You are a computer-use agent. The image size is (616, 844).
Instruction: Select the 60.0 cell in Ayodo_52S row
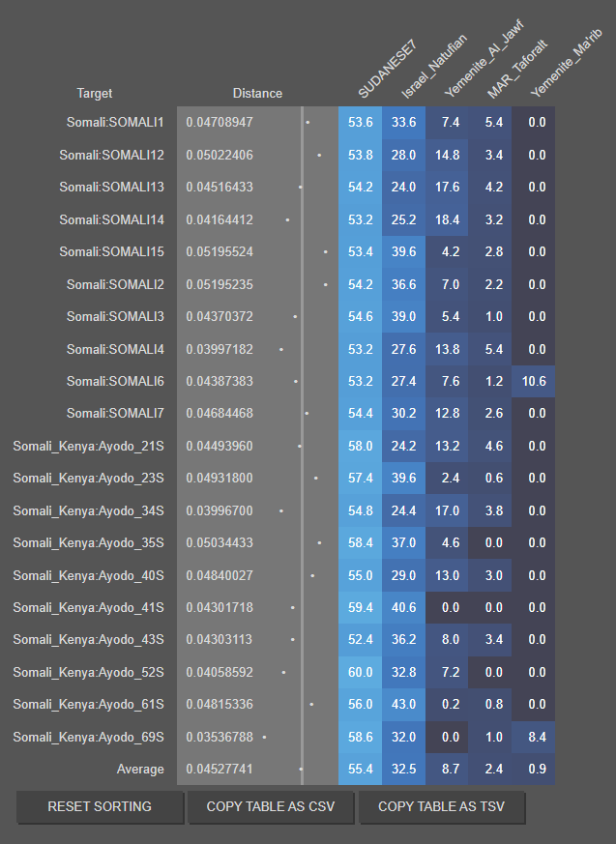point(361,673)
